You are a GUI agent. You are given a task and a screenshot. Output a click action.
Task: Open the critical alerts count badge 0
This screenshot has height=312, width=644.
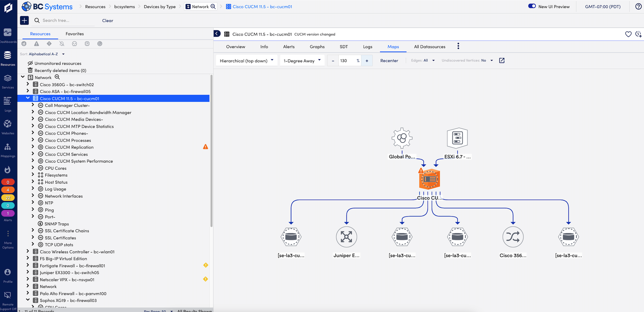coord(8,182)
